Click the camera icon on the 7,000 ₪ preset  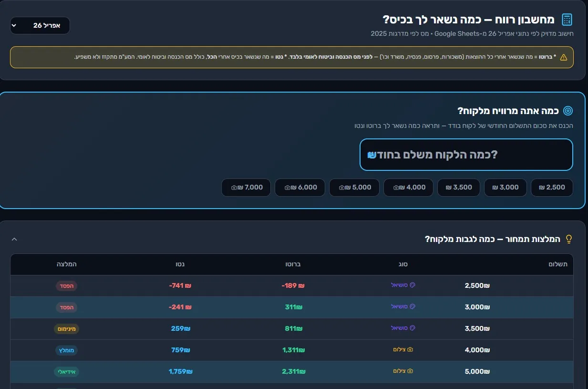pyautogui.click(x=234, y=188)
